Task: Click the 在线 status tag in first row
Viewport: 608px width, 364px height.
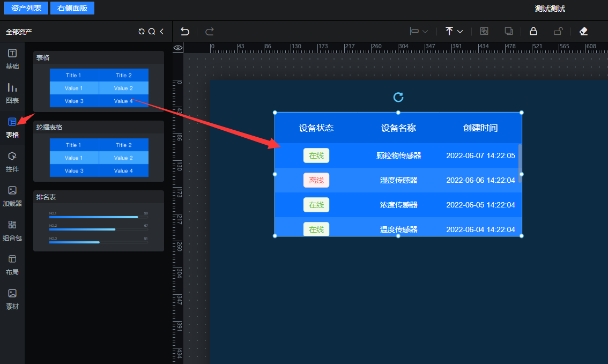Action: (x=316, y=155)
